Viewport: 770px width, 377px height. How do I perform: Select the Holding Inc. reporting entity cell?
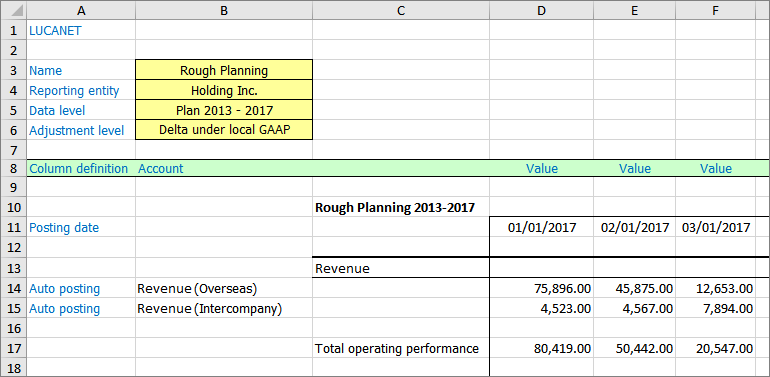[224, 90]
